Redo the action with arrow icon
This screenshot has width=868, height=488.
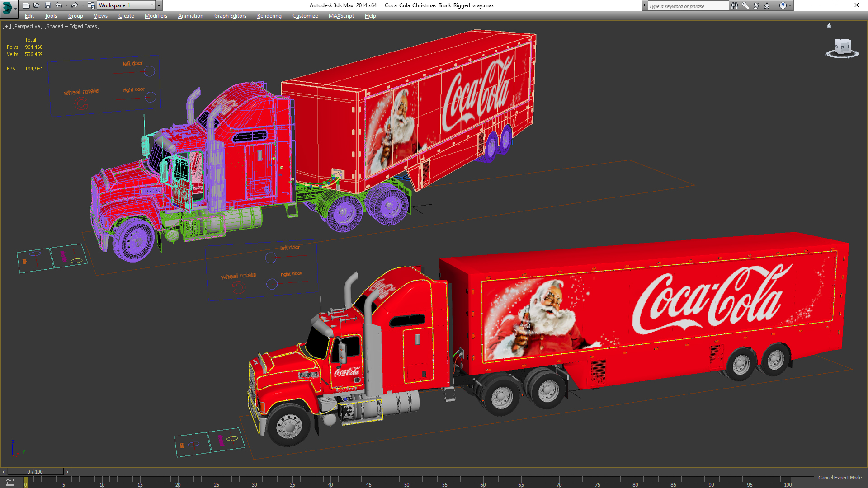[x=75, y=5]
